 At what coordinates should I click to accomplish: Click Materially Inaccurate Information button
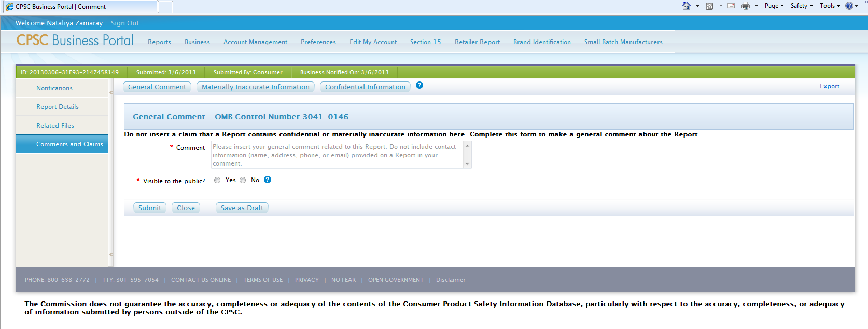(256, 87)
